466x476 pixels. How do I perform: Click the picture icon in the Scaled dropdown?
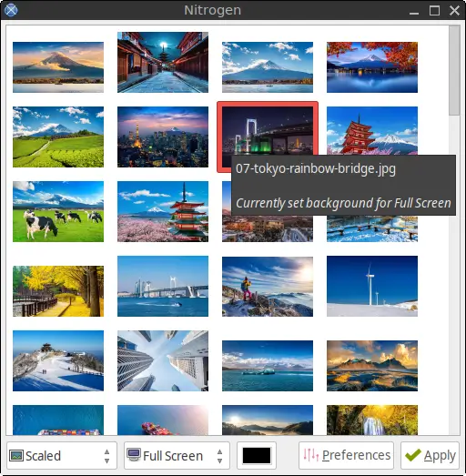16,456
